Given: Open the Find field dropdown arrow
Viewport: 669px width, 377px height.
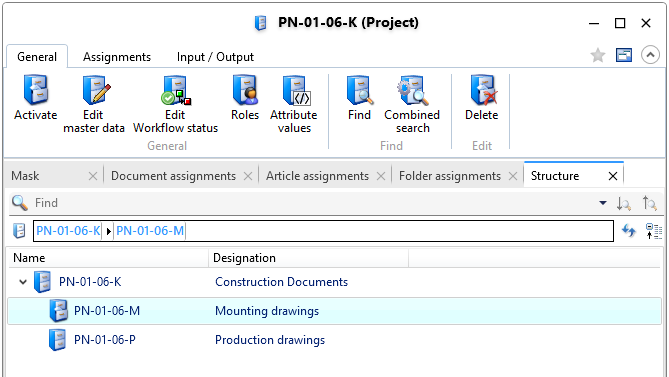Looking at the screenshot, I should [x=602, y=203].
